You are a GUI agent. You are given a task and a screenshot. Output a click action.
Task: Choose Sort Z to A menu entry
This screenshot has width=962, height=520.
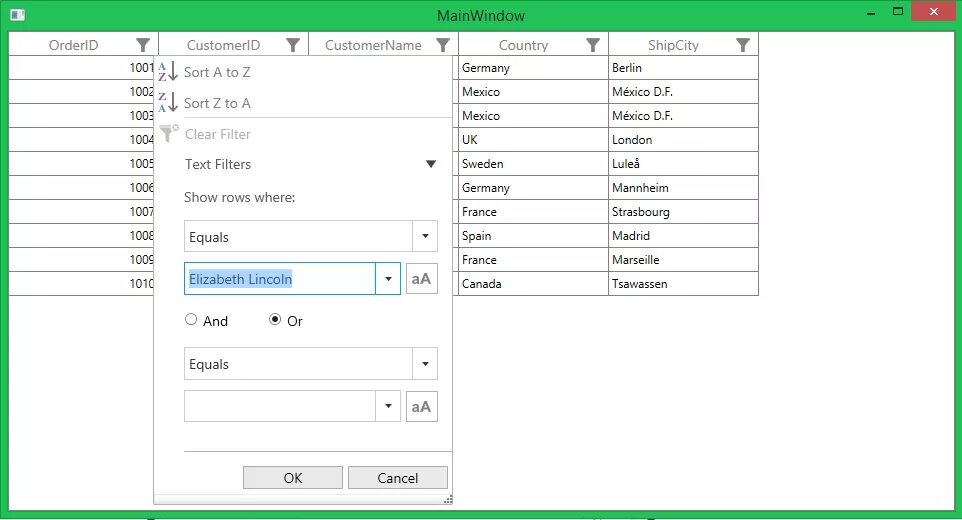point(217,103)
